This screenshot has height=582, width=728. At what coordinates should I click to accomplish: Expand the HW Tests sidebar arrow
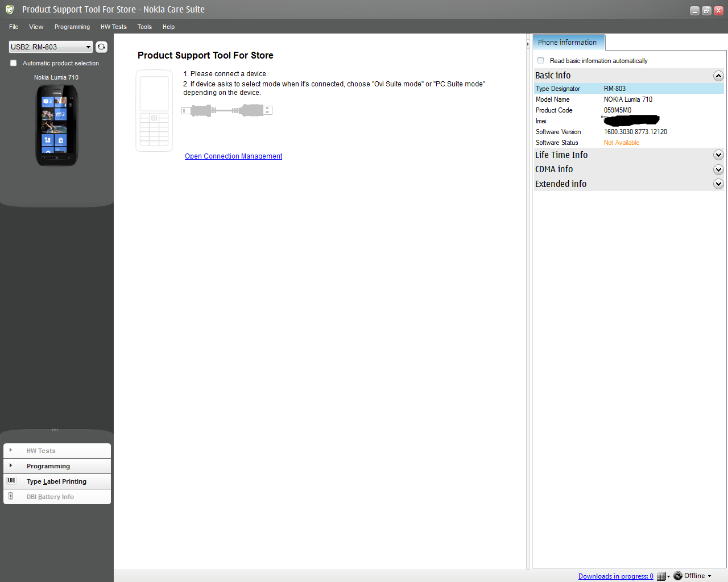(11, 450)
